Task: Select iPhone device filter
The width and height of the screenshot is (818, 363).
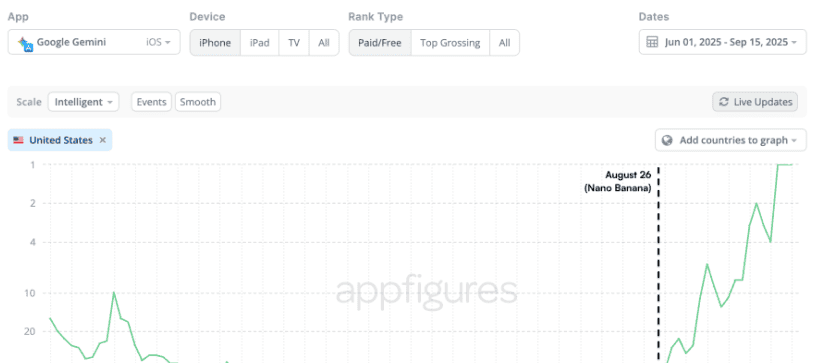Action: (215, 43)
